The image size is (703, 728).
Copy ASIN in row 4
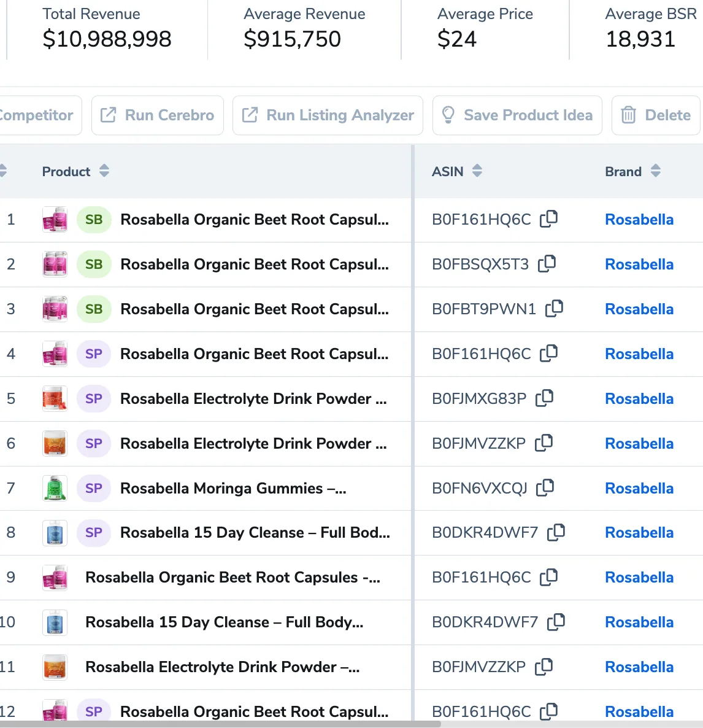pos(548,353)
